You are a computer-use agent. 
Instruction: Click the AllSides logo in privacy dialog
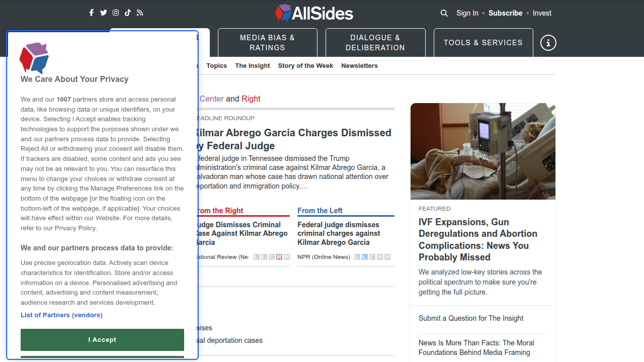click(x=34, y=58)
